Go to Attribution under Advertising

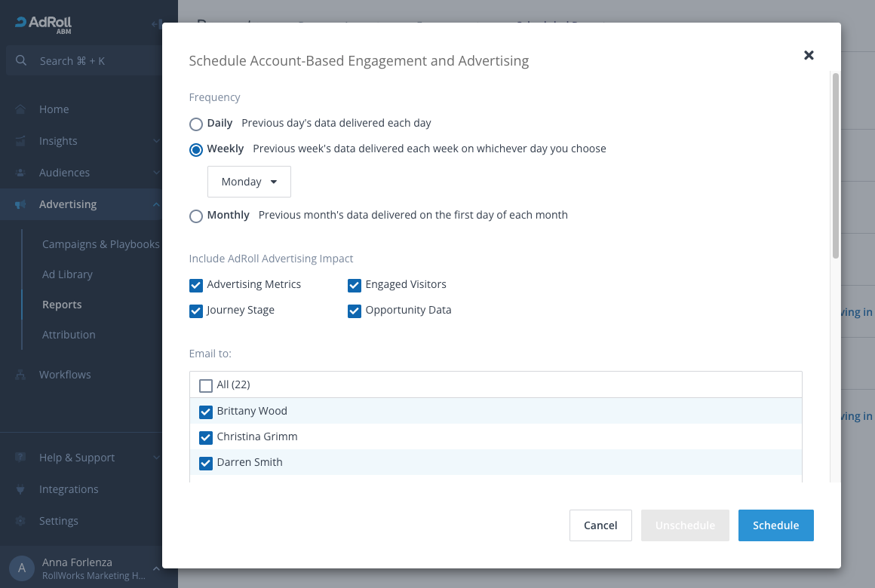(x=69, y=335)
